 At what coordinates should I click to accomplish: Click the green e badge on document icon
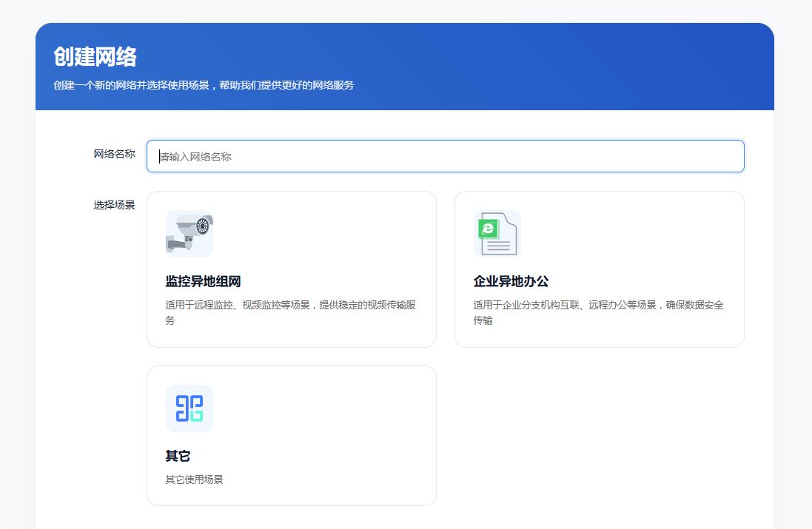pos(487,229)
